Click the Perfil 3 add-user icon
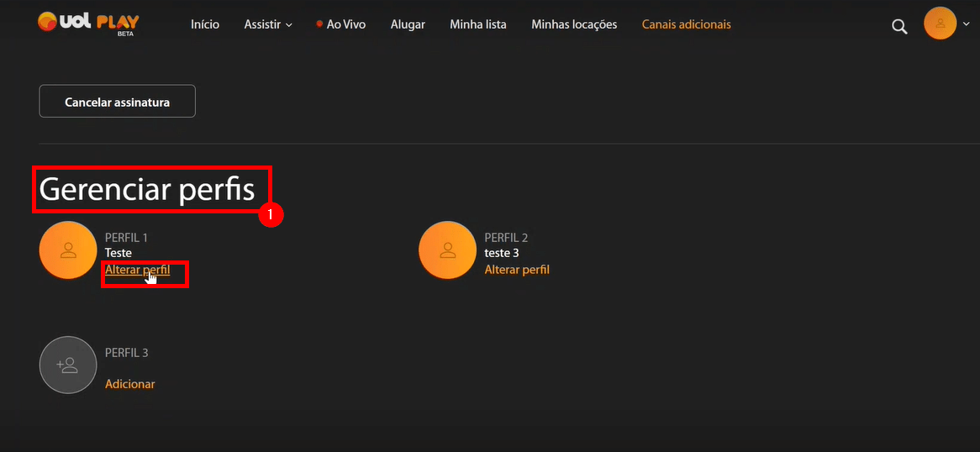The width and height of the screenshot is (980, 452). pyautogui.click(x=67, y=365)
